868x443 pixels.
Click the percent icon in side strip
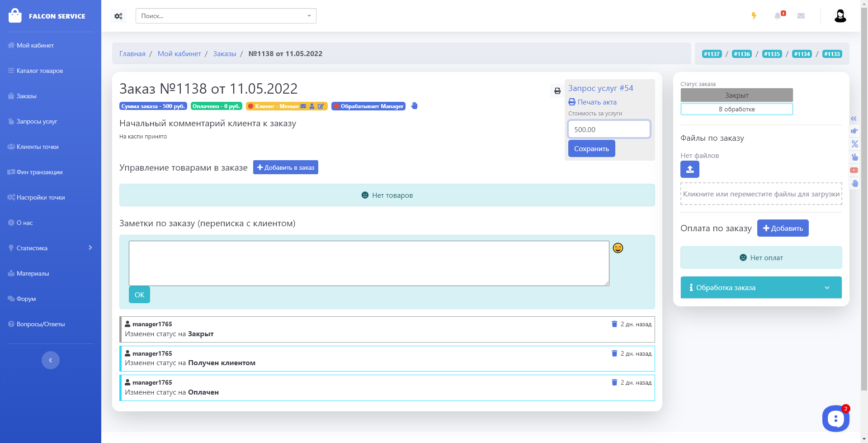pyautogui.click(x=854, y=144)
